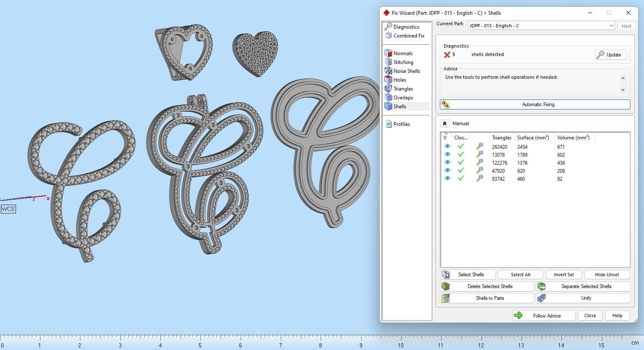644x350 pixels.
Task: Sort shells by Triangles column
Action: [501, 138]
